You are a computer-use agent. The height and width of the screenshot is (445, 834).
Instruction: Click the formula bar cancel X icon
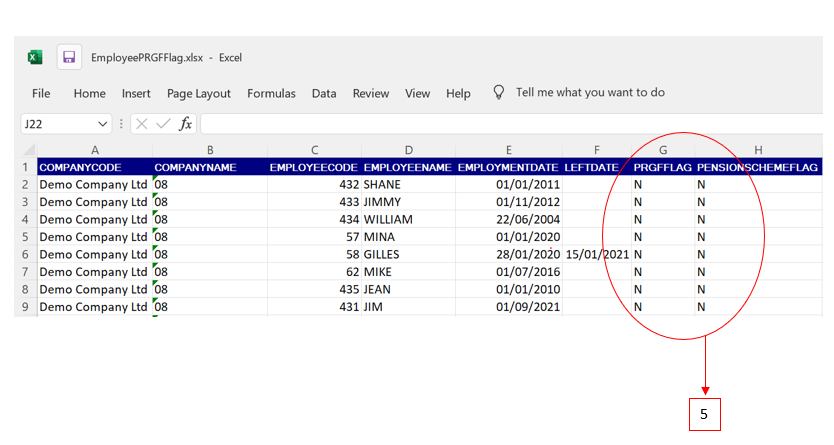[141, 124]
